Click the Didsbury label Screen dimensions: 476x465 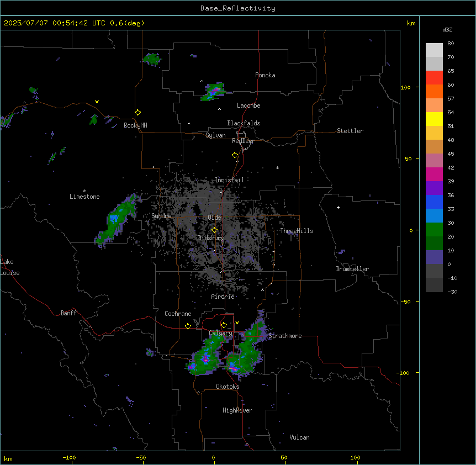coord(211,238)
